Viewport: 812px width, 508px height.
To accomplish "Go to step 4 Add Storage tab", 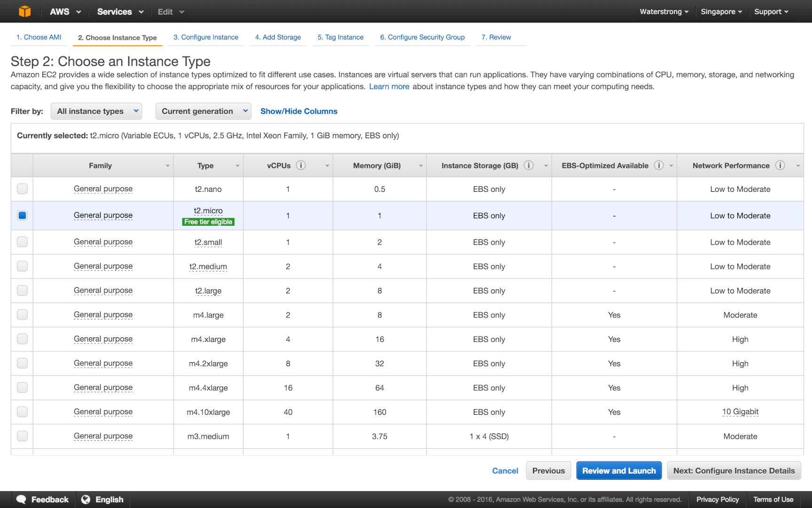I will tap(278, 37).
